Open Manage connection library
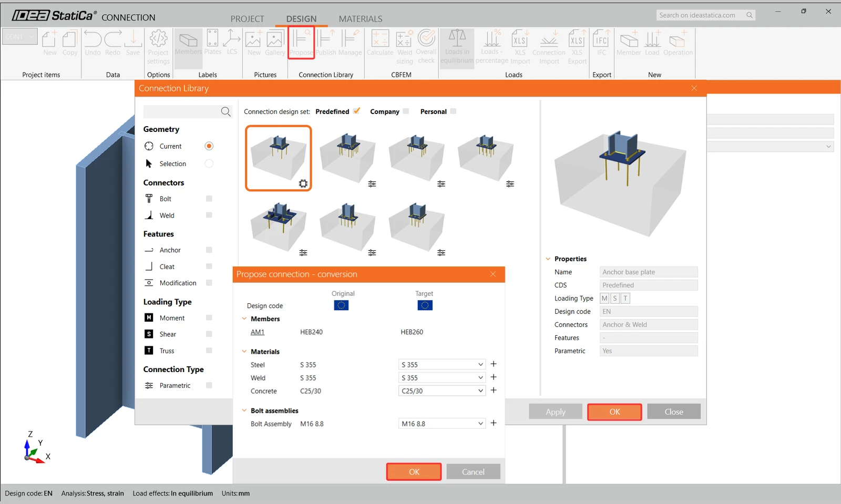841x504 pixels. [350, 43]
